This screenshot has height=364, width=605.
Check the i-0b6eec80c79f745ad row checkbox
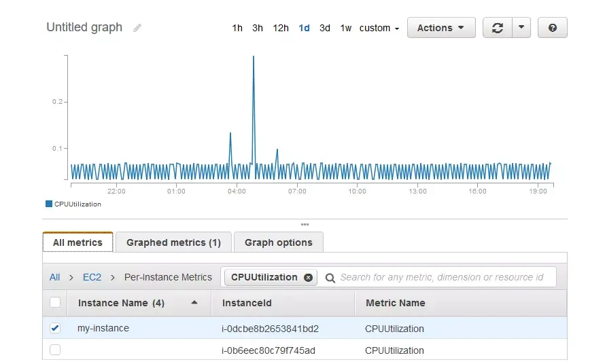55,350
